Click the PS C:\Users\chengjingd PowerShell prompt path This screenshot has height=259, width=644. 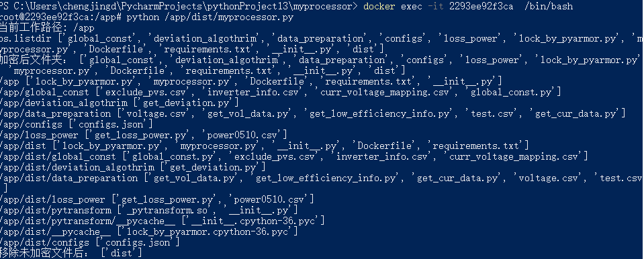click(x=179, y=6)
